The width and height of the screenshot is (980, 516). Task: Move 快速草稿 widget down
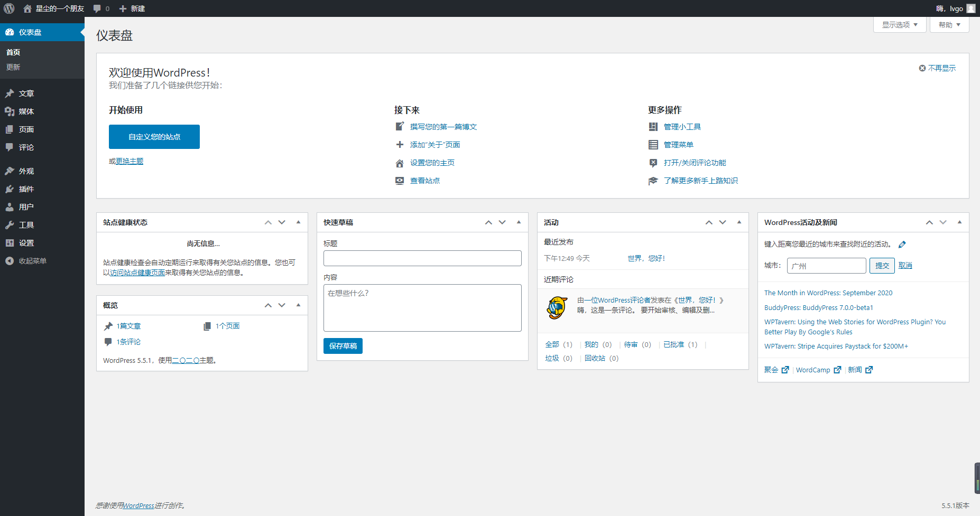(x=502, y=222)
